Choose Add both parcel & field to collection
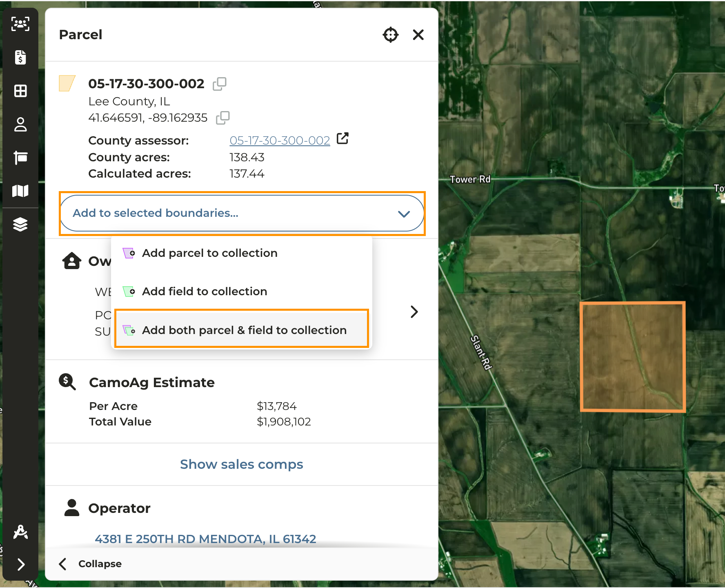Image resolution: width=725 pixels, height=588 pixels. point(242,330)
